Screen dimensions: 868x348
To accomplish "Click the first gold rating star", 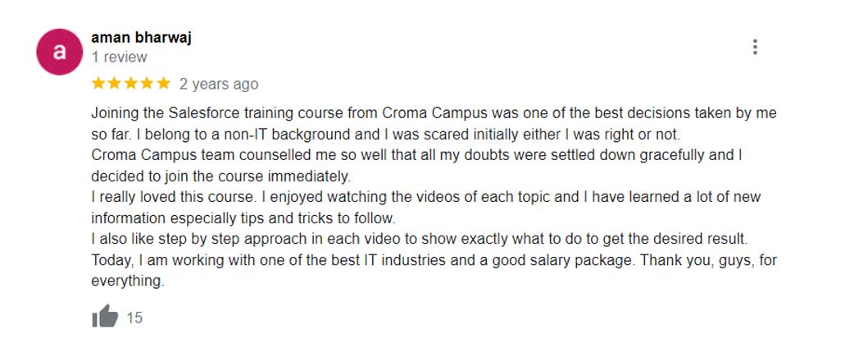I will click(98, 83).
